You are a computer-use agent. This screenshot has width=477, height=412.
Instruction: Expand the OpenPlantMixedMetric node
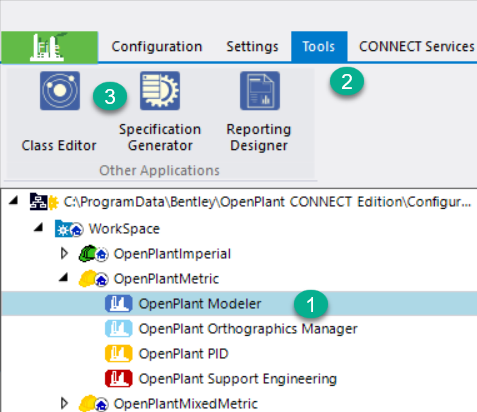64,404
